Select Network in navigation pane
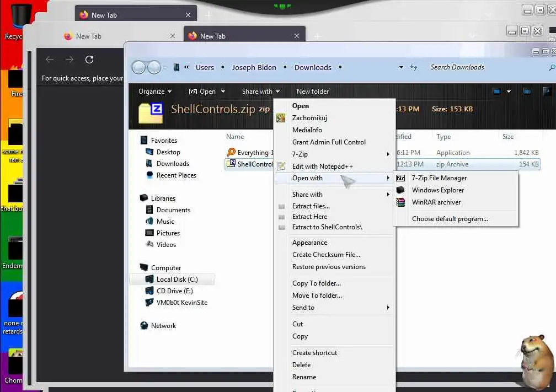Viewport: 556px width, 392px height. pyautogui.click(x=163, y=325)
